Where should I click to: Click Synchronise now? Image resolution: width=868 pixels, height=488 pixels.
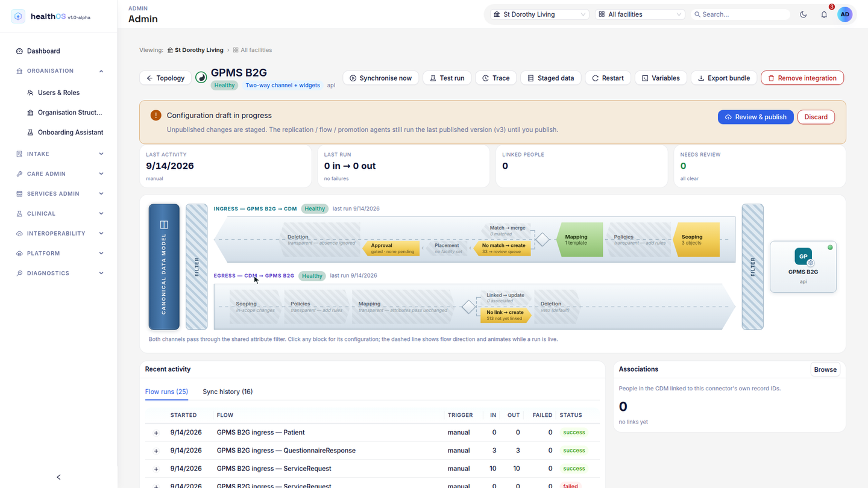click(380, 78)
